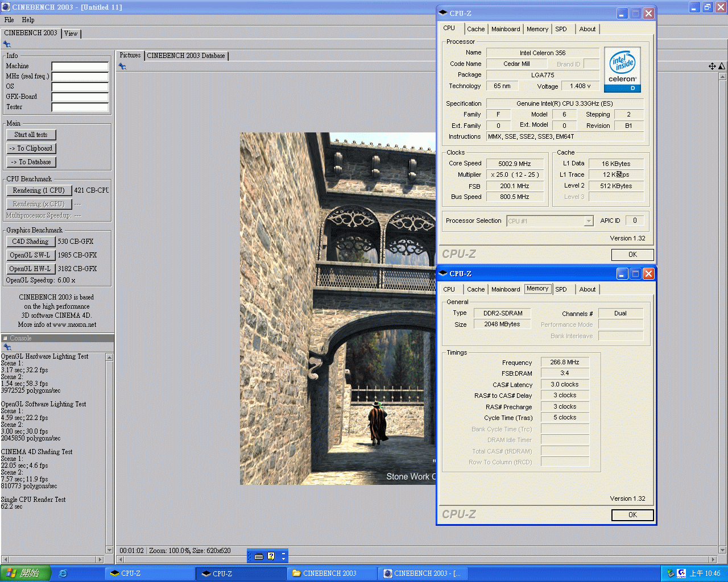Image resolution: width=728 pixels, height=582 pixels.
Task: Open the Cache tab in the upper CPU-Z window
Action: click(476, 29)
